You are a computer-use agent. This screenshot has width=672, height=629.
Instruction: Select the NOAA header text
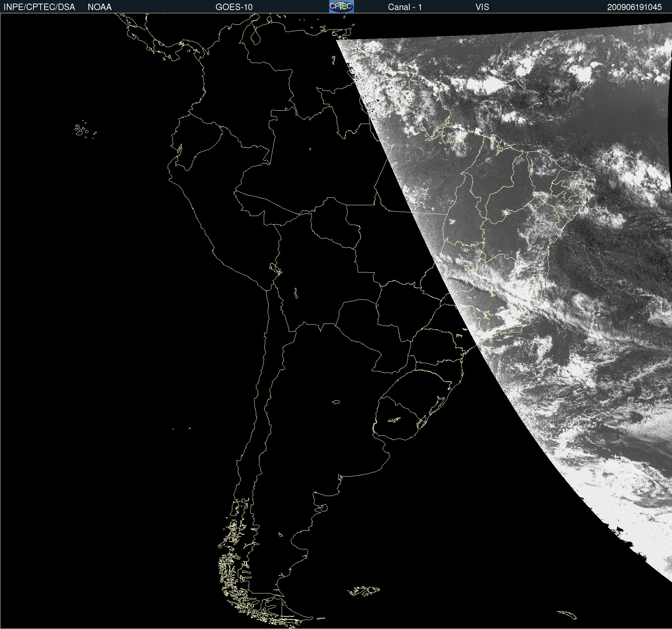[100, 7]
